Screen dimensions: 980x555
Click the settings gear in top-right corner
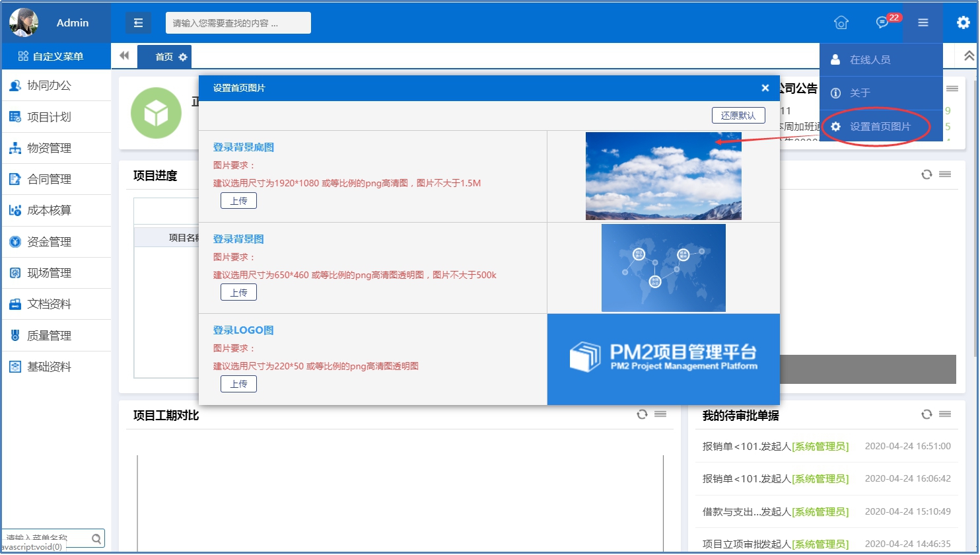coord(963,22)
